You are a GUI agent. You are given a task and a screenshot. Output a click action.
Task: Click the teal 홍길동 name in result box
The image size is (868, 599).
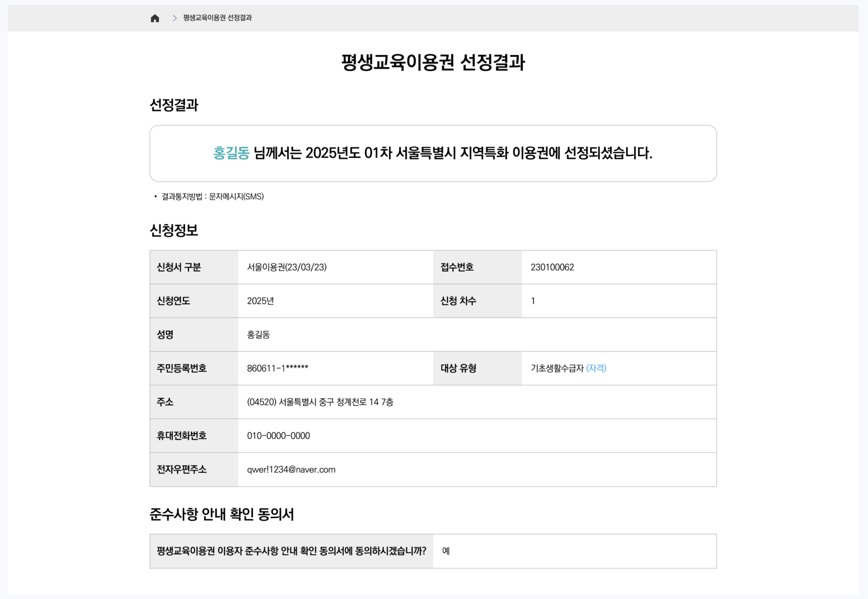(x=231, y=153)
